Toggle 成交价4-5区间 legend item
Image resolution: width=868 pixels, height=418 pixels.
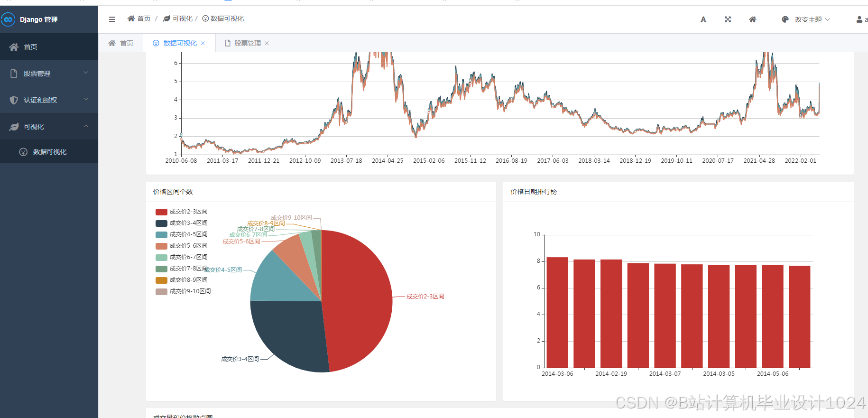pyautogui.click(x=182, y=234)
